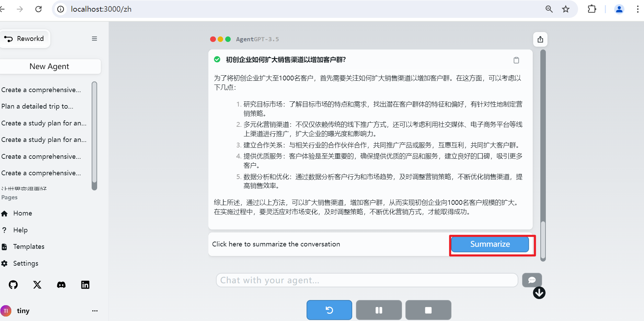Screen dimensions: 644x321
Task: Open the Templates page
Action: click(x=28, y=246)
